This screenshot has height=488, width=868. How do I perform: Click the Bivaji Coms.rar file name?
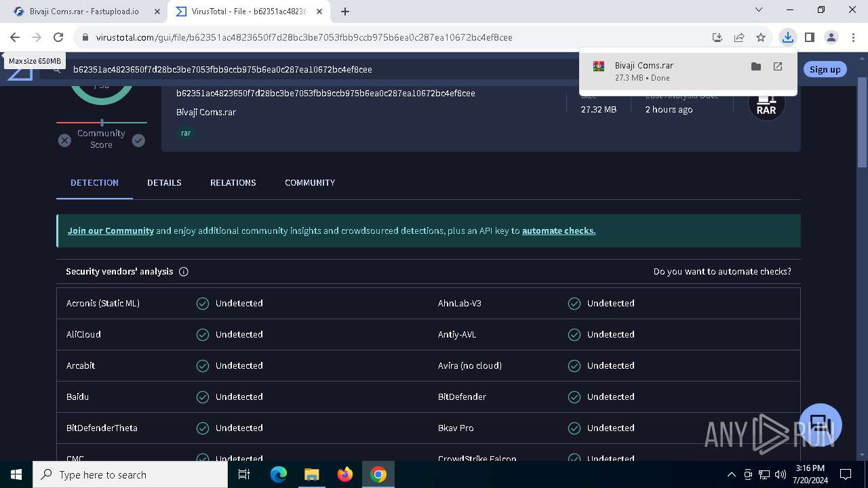coord(206,112)
